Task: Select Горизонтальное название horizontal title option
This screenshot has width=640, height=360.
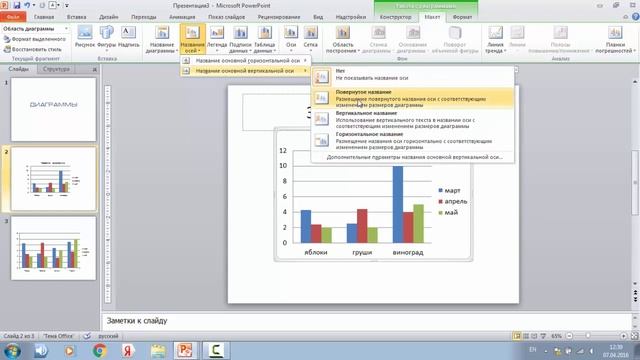Action: click(x=412, y=140)
